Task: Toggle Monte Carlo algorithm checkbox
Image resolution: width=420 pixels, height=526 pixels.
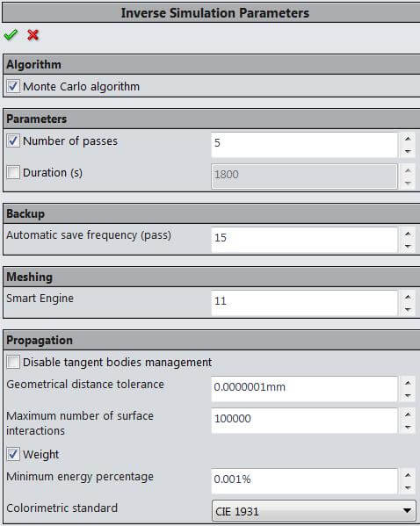Action: click(x=13, y=86)
